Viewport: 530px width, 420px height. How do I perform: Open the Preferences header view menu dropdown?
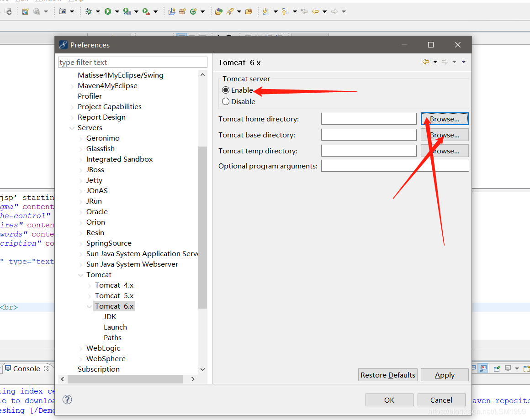coord(464,62)
